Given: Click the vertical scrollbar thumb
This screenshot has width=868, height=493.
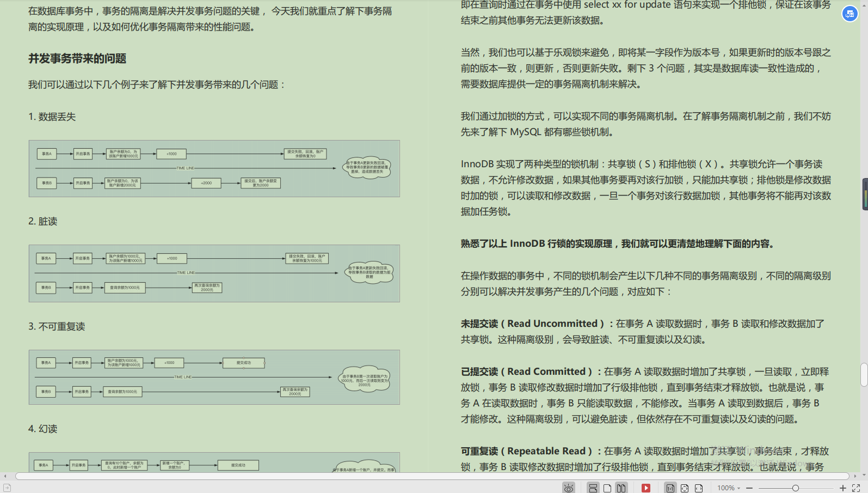Looking at the screenshot, I should coord(864,375).
